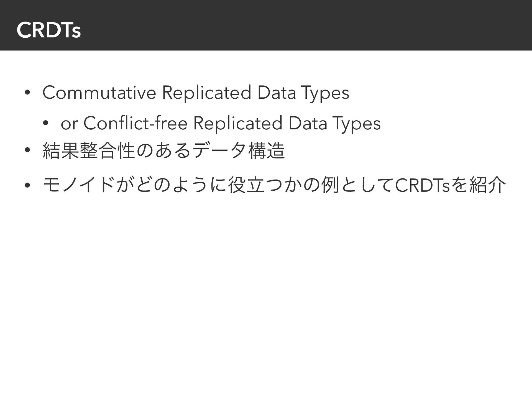
Task: Click the dark header bar
Action: (266, 25)
